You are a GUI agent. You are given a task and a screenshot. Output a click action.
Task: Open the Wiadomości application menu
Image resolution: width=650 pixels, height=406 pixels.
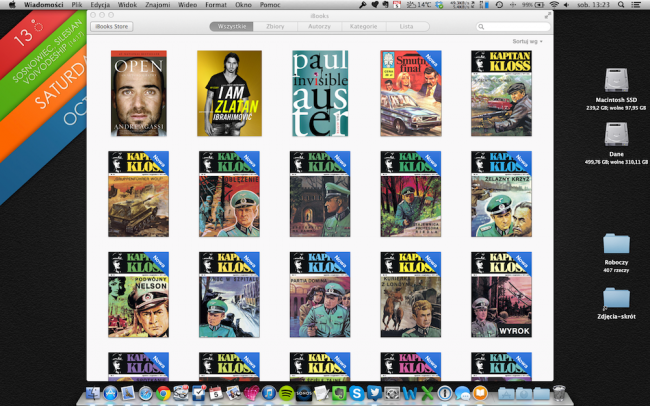(44, 5)
